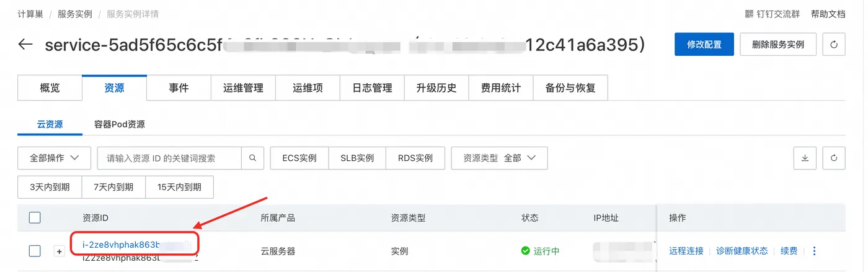Click the refresh icon next to 删除服务实例
The image size is (868, 272).
coord(833,45)
